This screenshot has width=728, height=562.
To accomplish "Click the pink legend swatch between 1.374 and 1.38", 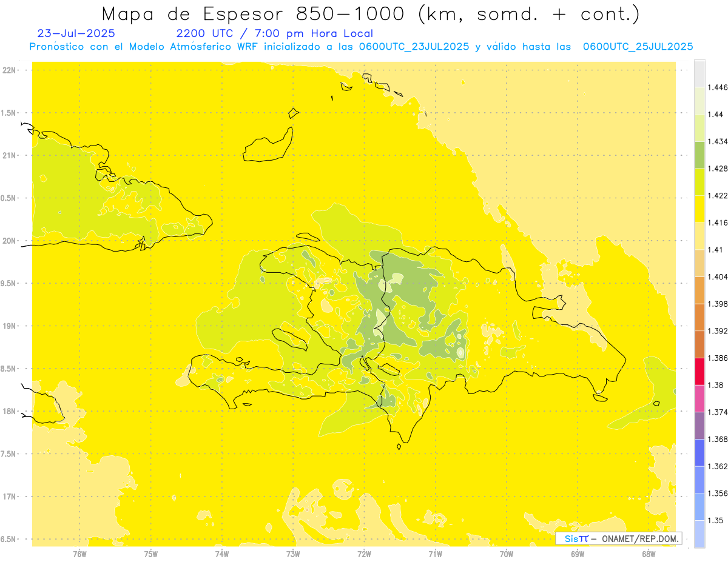I will pyautogui.click(x=699, y=398).
